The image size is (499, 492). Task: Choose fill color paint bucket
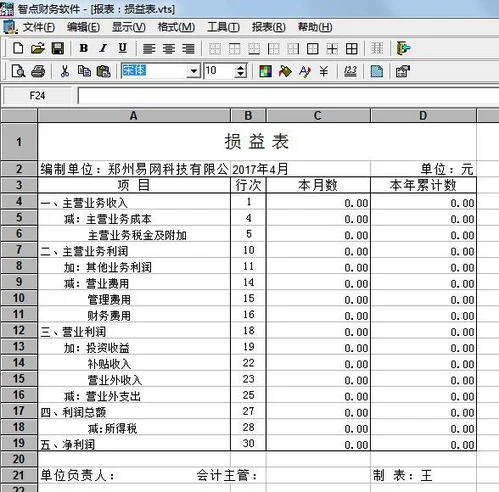[x=285, y=71]
